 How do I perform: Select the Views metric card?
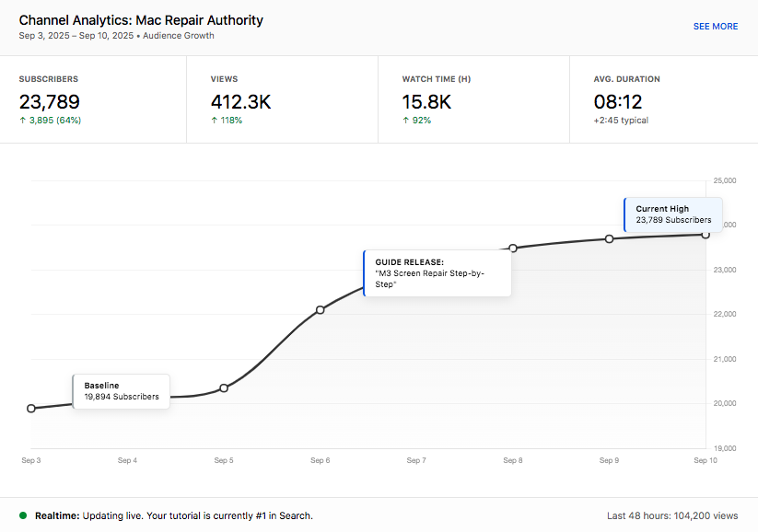click(282, 99)
